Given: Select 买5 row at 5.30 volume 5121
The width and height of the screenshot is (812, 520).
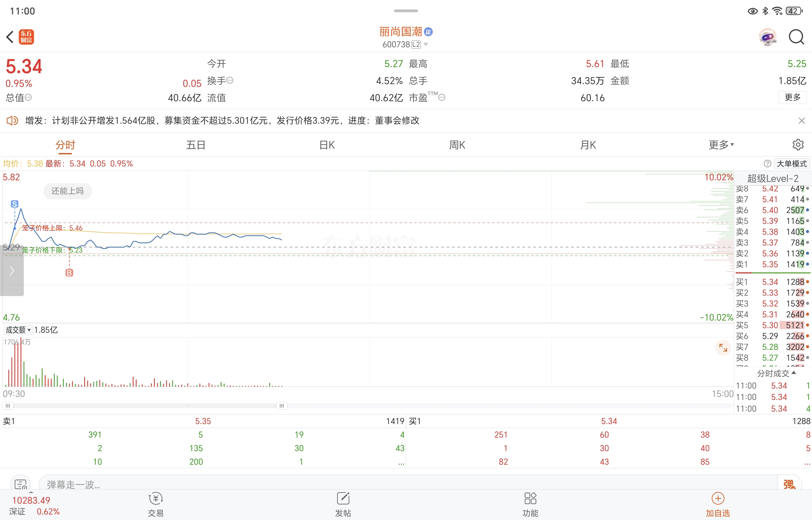Looking at the screenshot, I should [772, 325].
